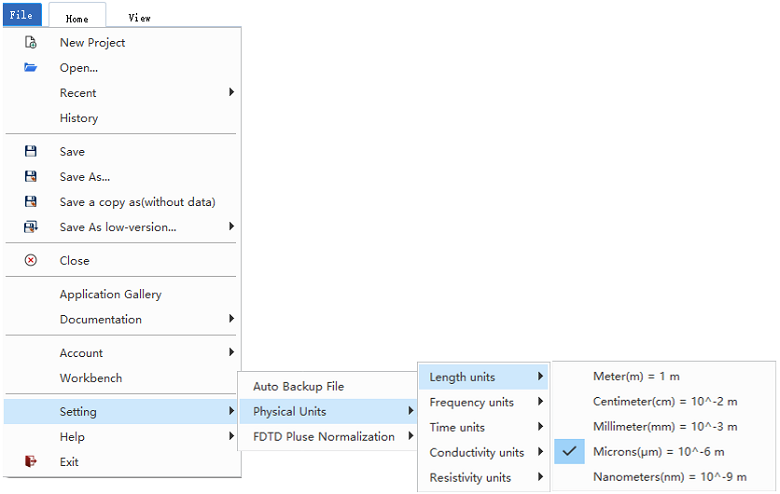Expand the Help submenu arrow
The width and height of the screenshot is (780, 494).
[x=231, y=436]
